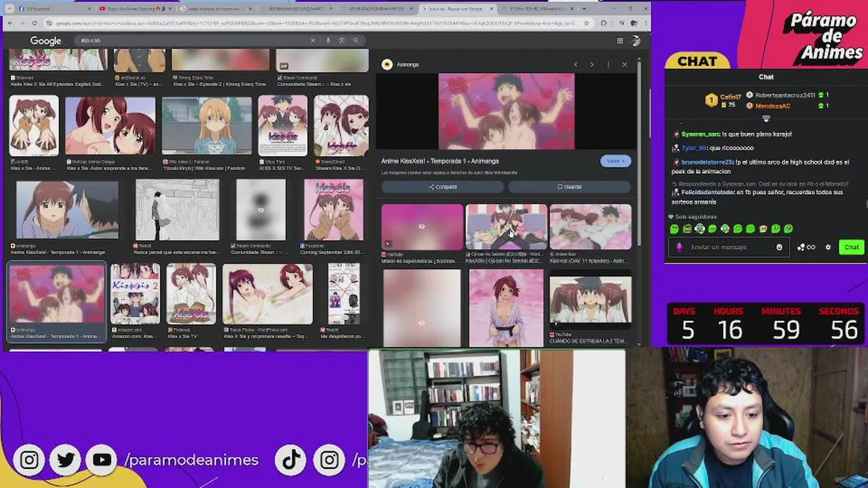Viewport: 868px width, 488px height.
Task: Open a new browser tab
Action: click(586, 9)
